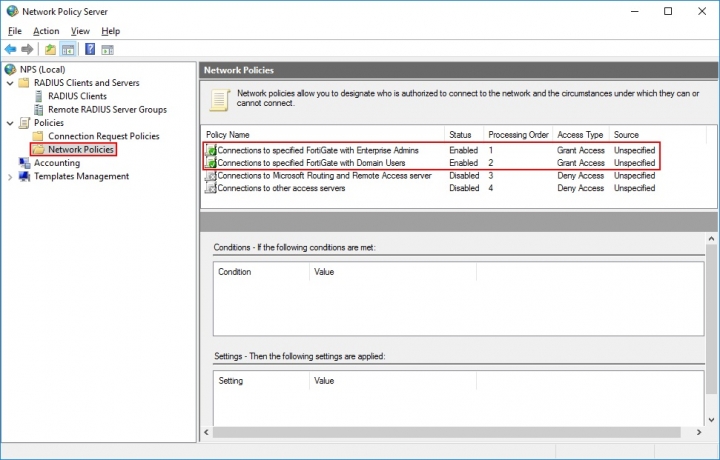The height and width of the screenshot is (460, 720).
Task: Click the notepad icon beside the description
Action: [x=219, y=100]
